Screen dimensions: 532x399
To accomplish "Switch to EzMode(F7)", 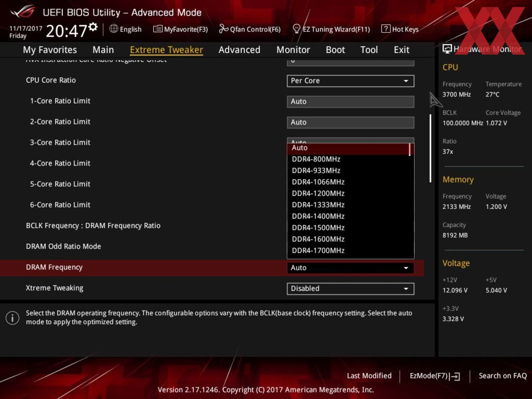I will tap(435, 376).
